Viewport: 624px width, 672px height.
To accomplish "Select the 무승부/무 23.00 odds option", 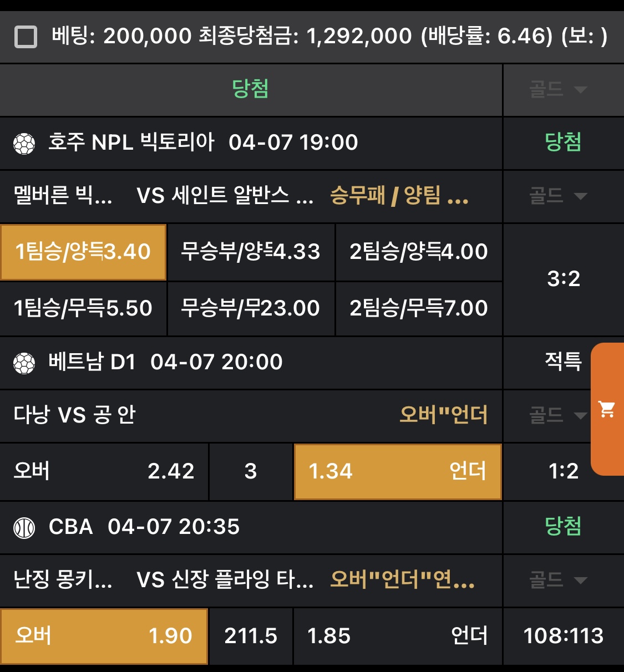I will point(251,308).
